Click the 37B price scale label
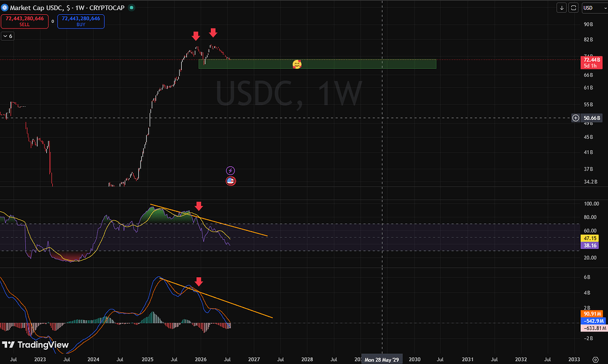This screenshot has height=364, width=608. tap(588, 169)
